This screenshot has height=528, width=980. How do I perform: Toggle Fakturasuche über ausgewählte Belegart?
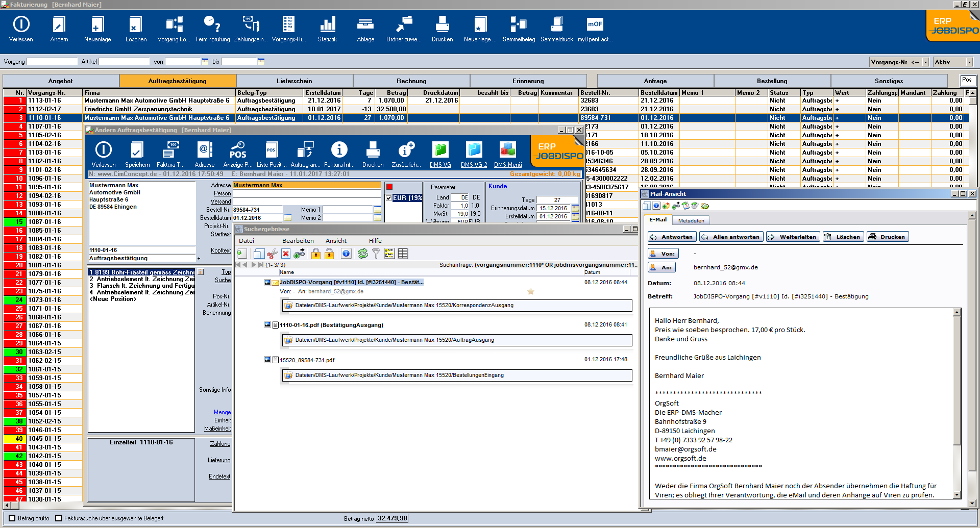(59, 518)
